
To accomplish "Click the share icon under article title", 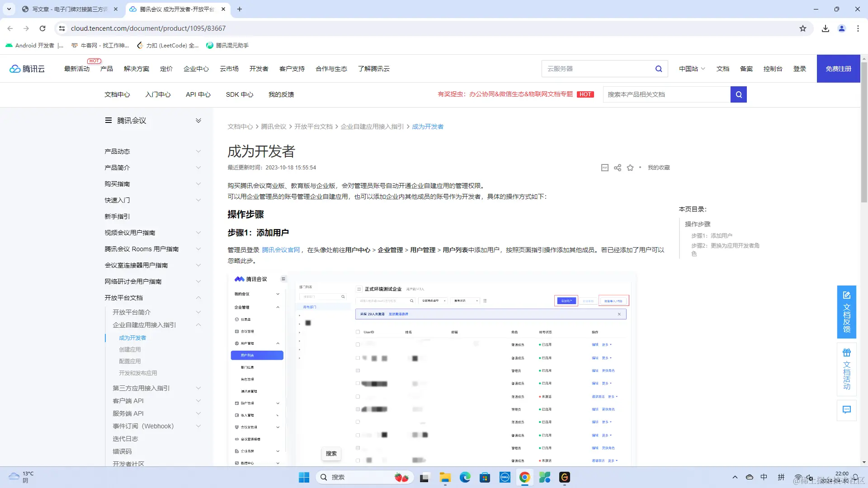I will click(618, 168).
